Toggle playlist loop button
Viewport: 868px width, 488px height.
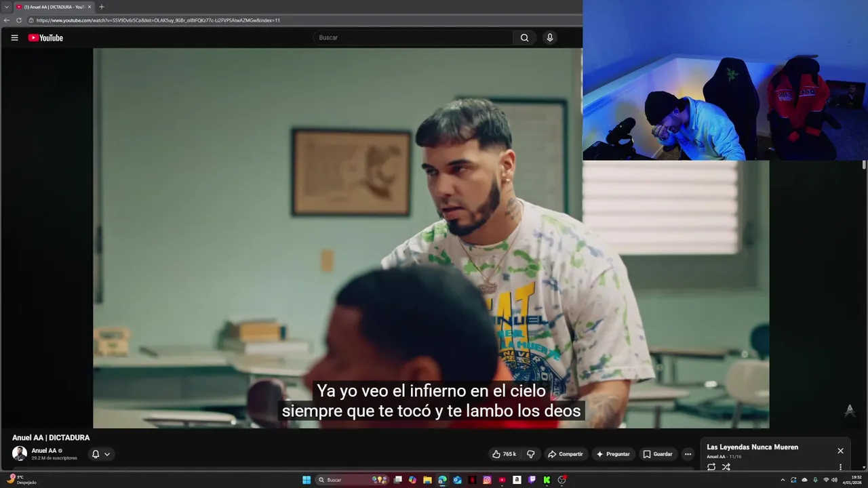tap(711, 467)
